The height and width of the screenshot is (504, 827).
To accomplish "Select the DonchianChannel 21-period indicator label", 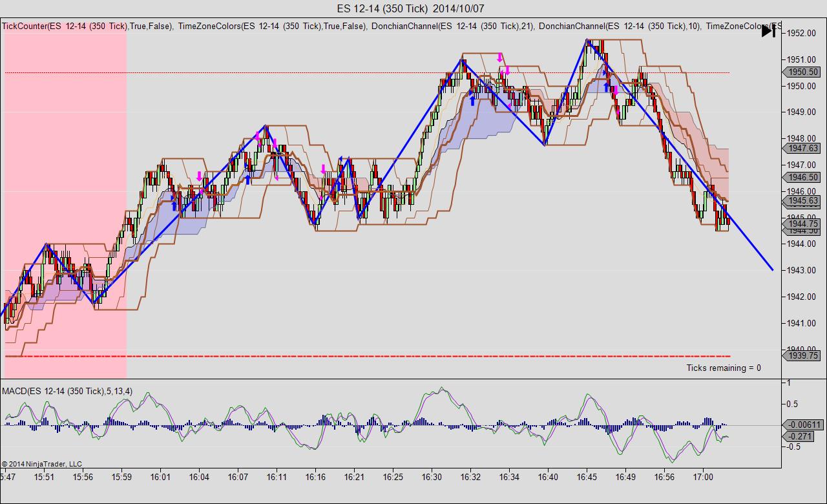I will [x=452, y=26].
